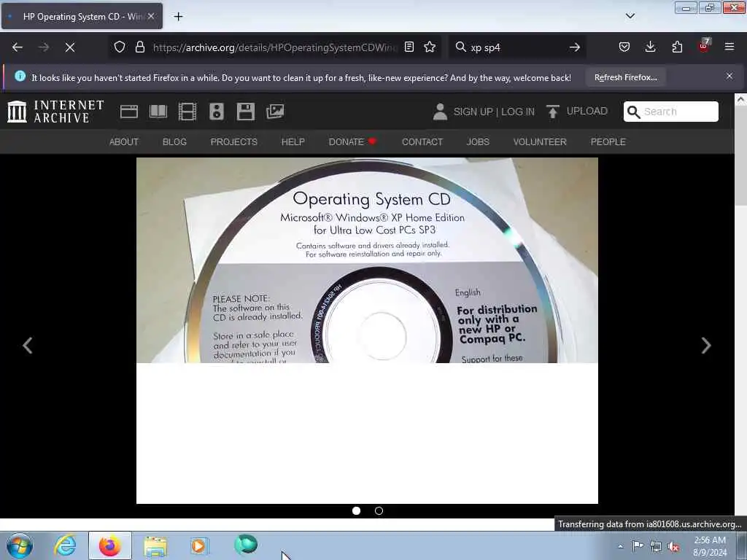This screenshot has height=560, width=747.
Task: Show next image in carousel
Action: point(706,345)
